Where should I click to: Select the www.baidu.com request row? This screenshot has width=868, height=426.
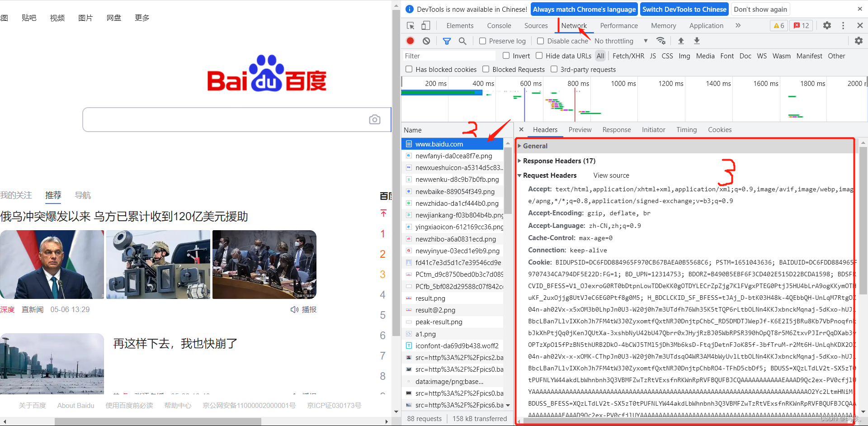[x=453, y=144]
